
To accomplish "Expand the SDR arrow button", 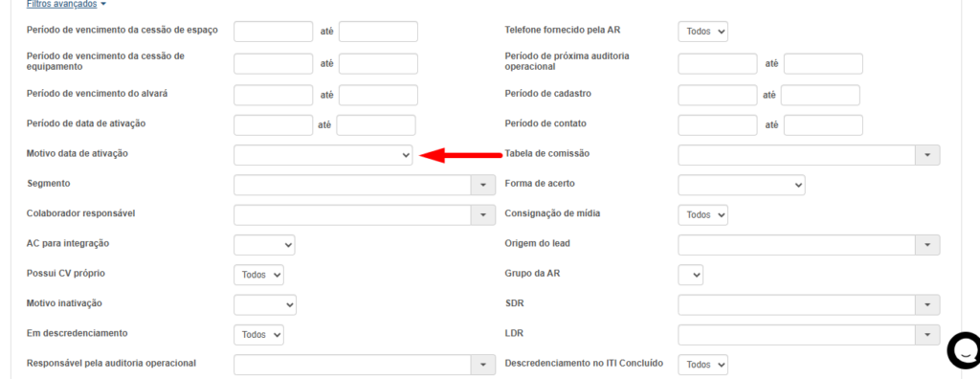I will [927, 305].
